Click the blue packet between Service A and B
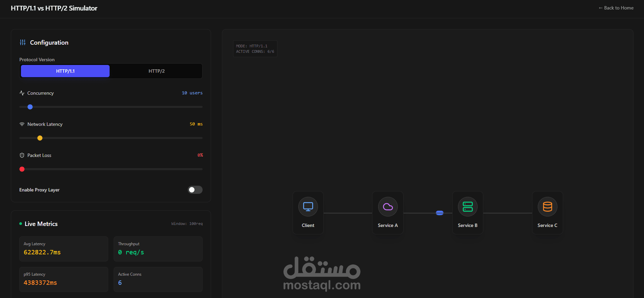 [440, 213]
